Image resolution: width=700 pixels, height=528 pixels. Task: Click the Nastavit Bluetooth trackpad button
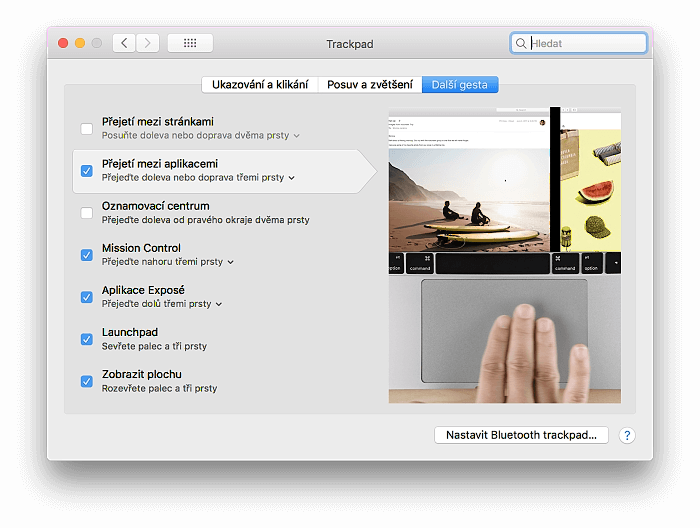521,435
